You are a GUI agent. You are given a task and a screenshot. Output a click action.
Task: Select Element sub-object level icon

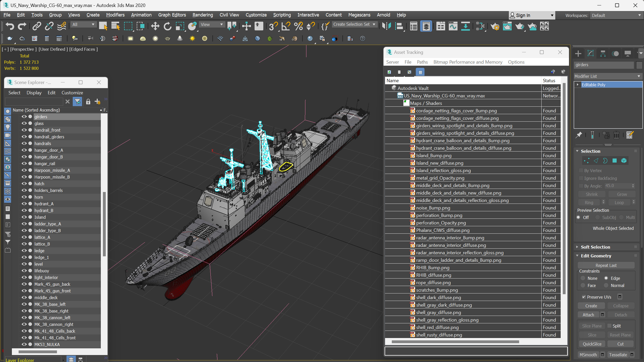624,161
